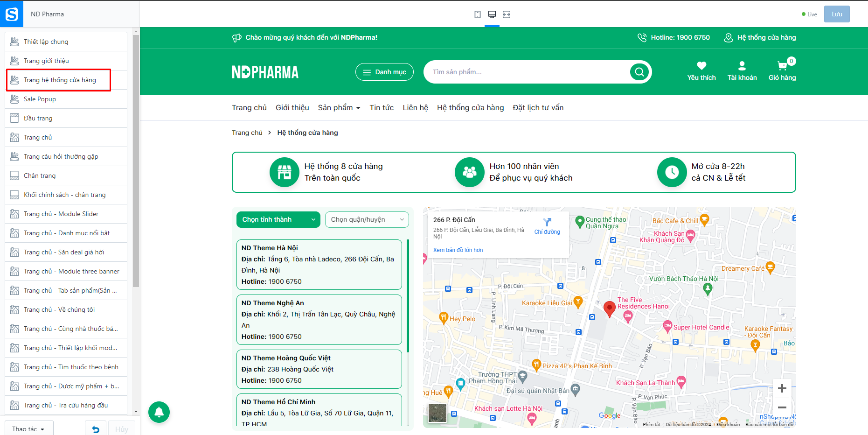This screenshot has width=868, height=435.
Task: Open Trang giới thiệu settings section
Action: [66, 61]
